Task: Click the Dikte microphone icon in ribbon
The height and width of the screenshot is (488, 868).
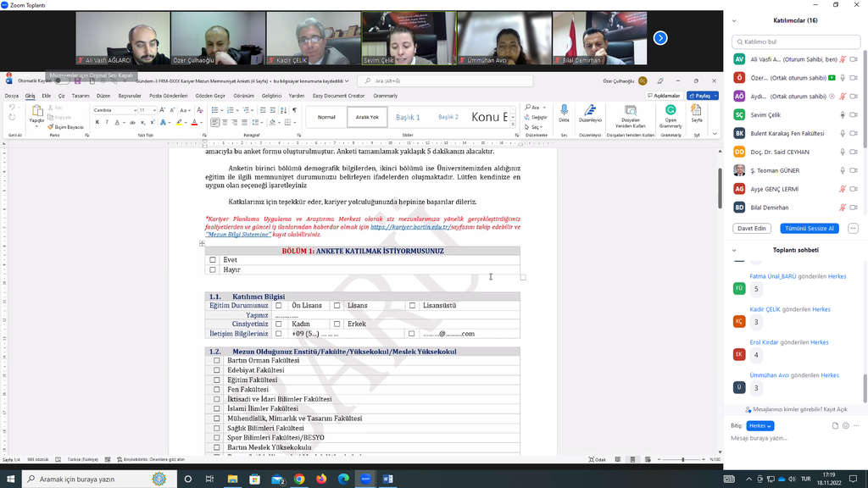Action: [x=564, y=112]
